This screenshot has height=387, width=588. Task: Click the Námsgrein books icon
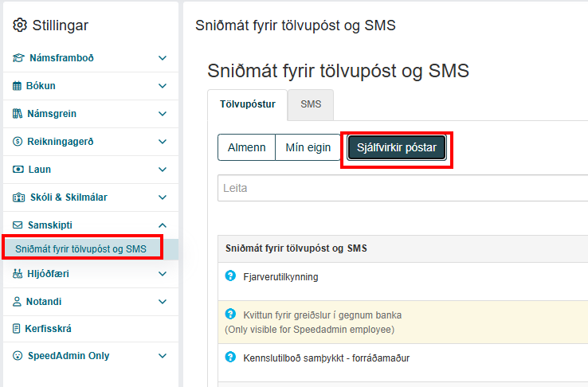point(18,114)
